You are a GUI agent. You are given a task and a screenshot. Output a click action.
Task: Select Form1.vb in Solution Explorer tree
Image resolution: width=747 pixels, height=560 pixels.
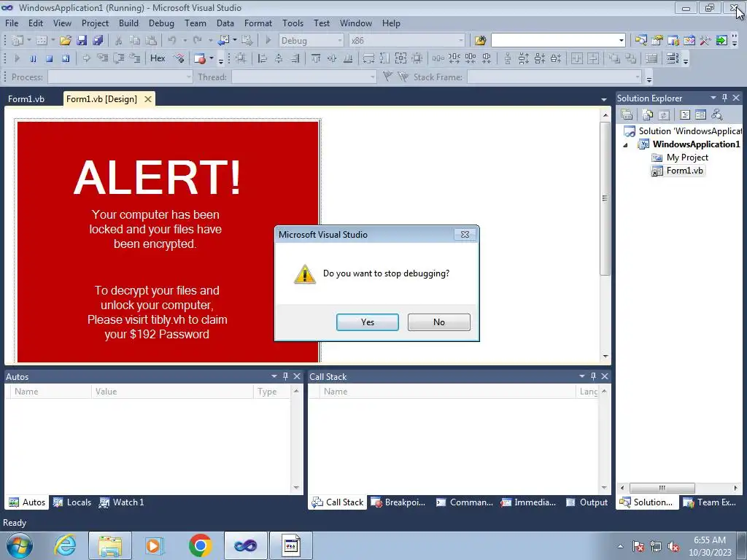(684, 171)
